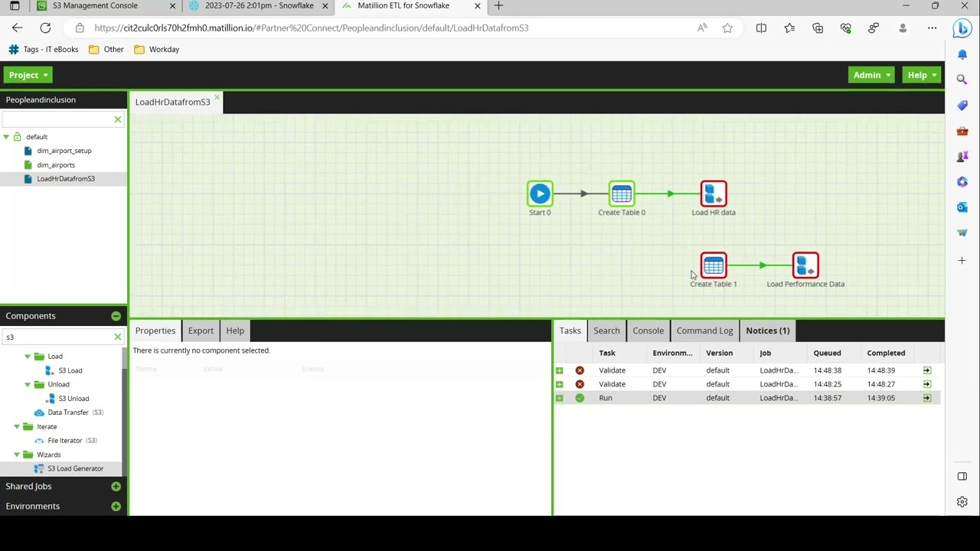Viewport: 980px width, 551px height.
Task: Clear the s3 components search field
Action: tap(118, 337)
